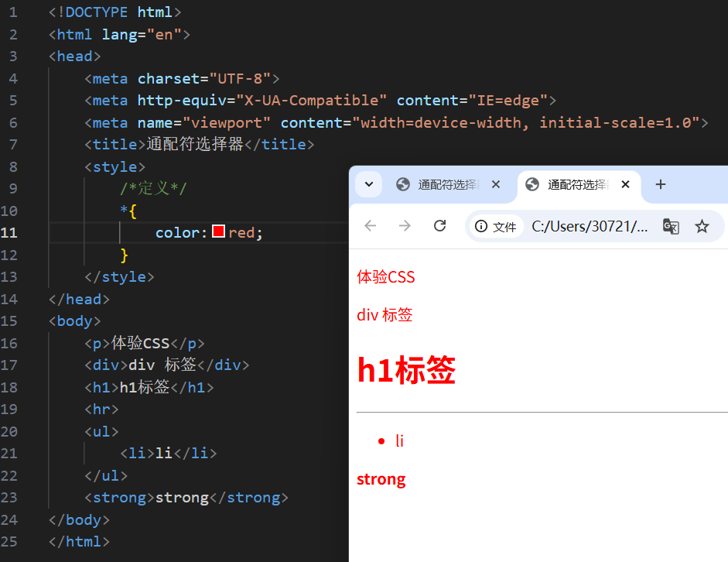Switch to the first 通配符选择器 tab
Screen dimensions: 728x562
pyautogui.click(x=448, y=184)
